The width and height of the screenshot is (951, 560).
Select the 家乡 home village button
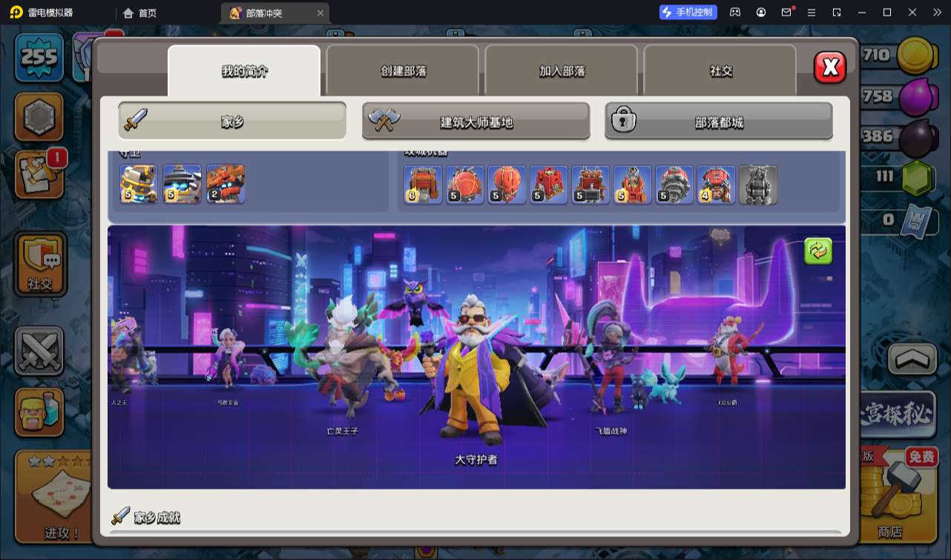pyautogui.click(x=232, y=121)
